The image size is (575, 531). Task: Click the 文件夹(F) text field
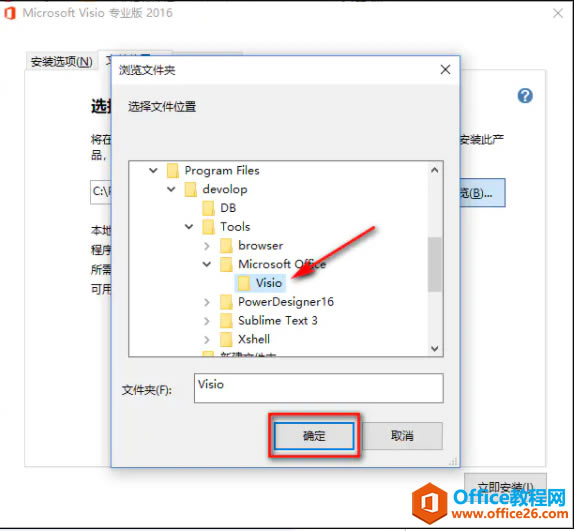coord(319,388)
